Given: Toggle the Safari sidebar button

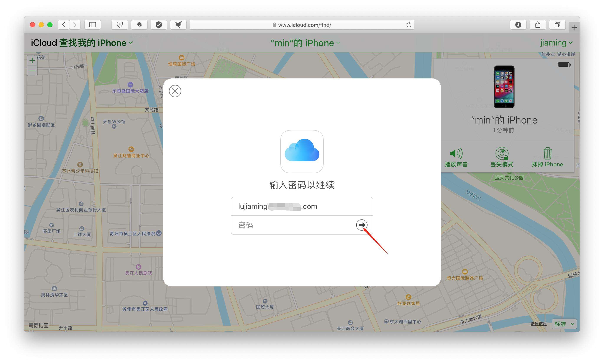Looking at the screenshot, I should pos(92,25).
